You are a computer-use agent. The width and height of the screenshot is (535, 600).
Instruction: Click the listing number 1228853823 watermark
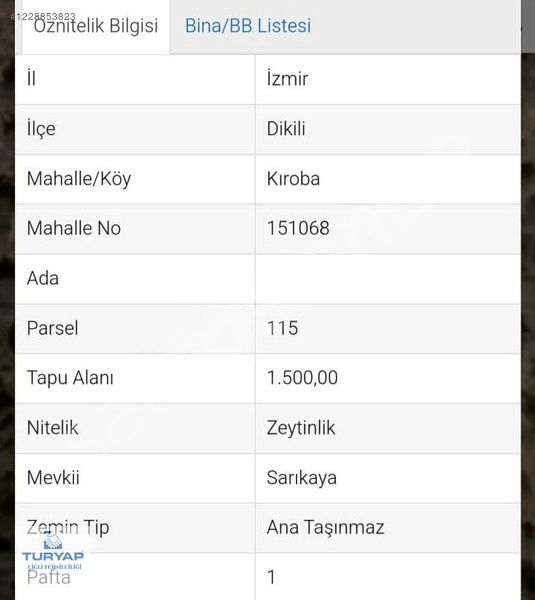(43, 16)
